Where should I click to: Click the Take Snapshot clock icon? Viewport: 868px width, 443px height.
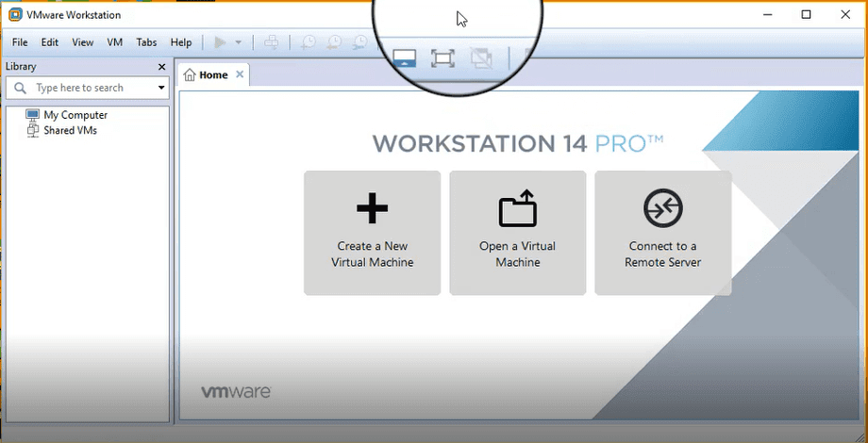point(308,42)
